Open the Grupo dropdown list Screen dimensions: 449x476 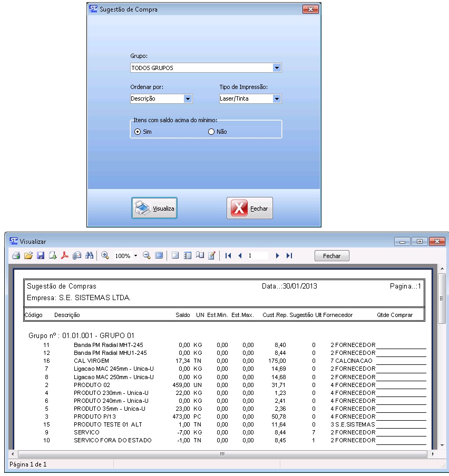(277, 68)
